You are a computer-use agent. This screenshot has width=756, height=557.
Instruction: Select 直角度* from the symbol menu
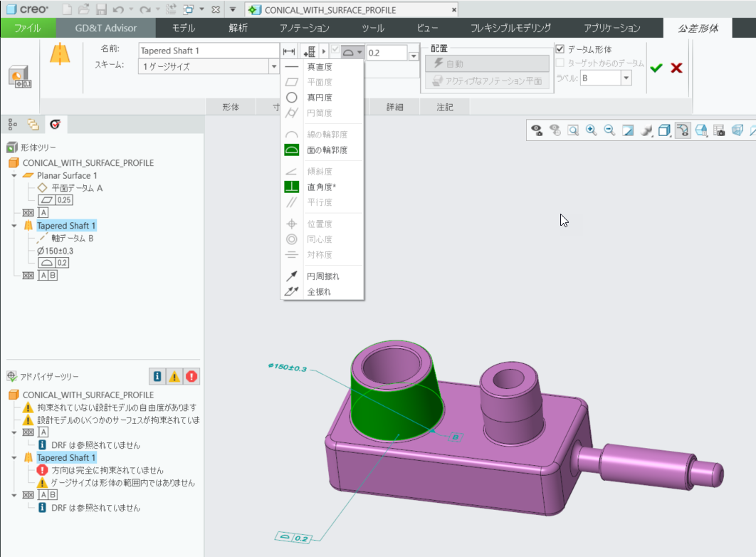(322, 187)
